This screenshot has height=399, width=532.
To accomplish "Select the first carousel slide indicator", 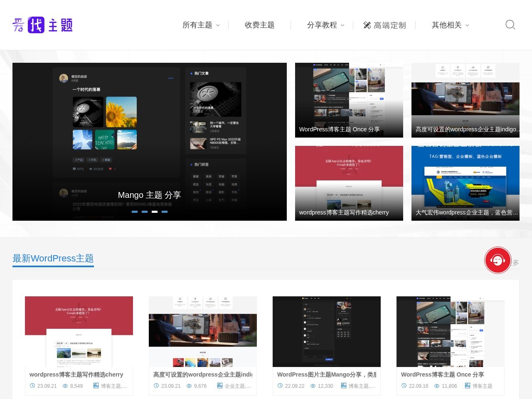I will pyautogui.click(x=135, y=212).
